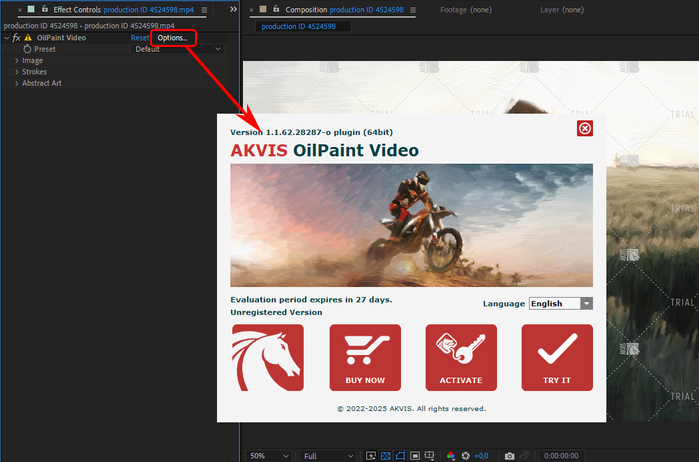Open the Preset dropdown showing Default

(177, 49)
